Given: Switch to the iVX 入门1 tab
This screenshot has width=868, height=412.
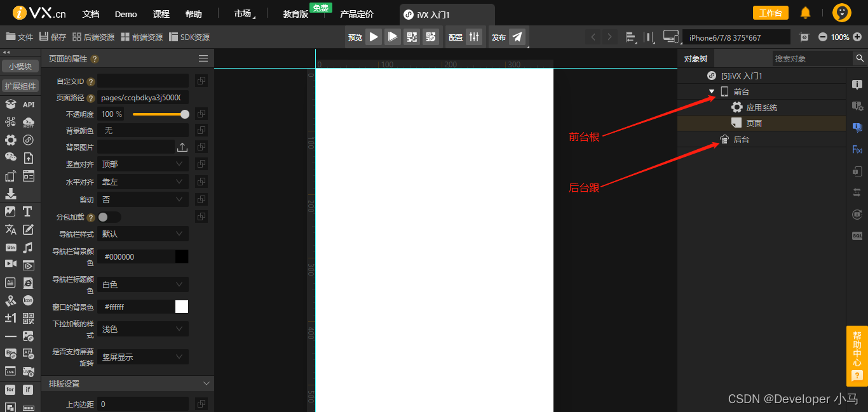Looking at the screenshot, I should click(447, 14).
